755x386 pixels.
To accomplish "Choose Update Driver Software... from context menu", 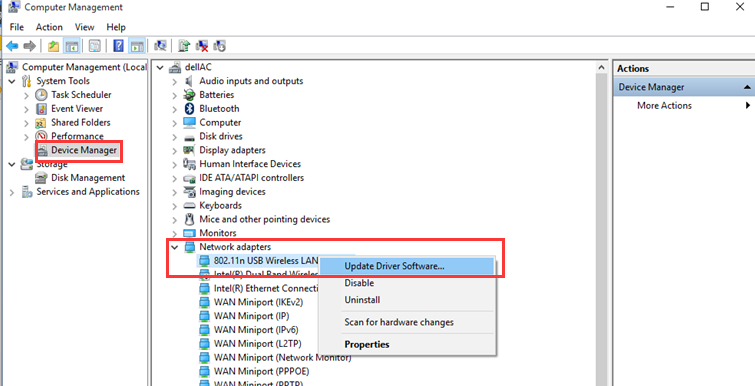I will pos(407,266).
